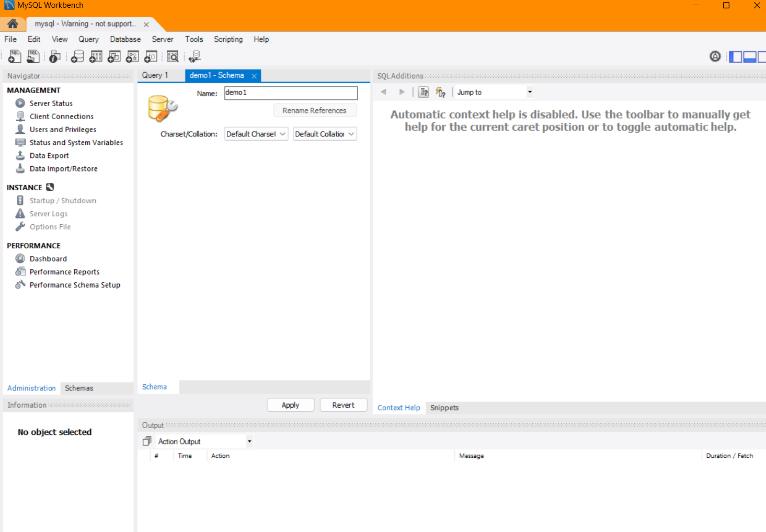This screenshot has width=766, height=532.
Task: Open the Help menu
Action: (261, 39)
